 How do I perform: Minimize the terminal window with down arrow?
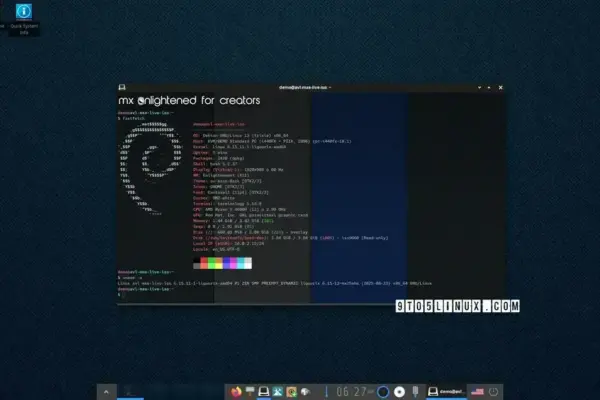pyautogui.click(x=479, y=88)
